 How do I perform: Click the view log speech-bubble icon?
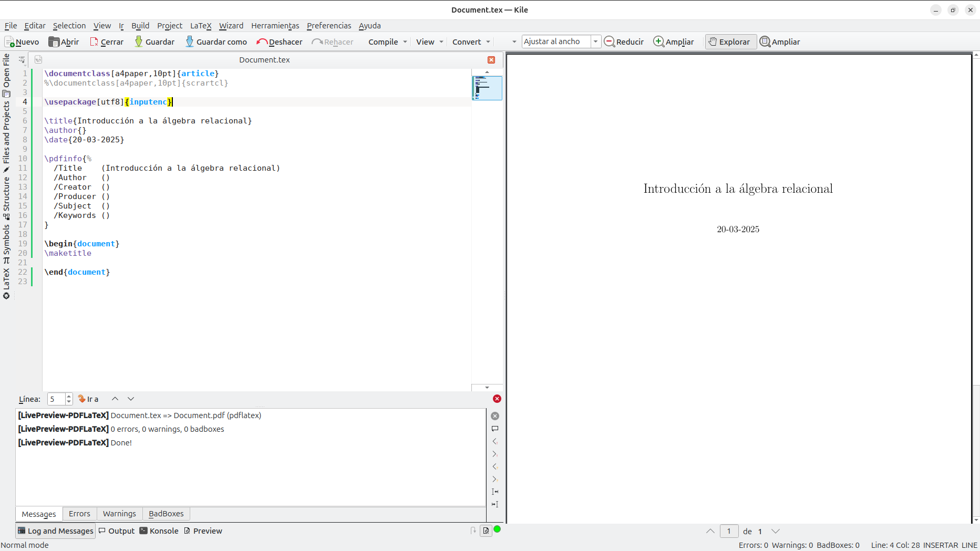(495, 429)
